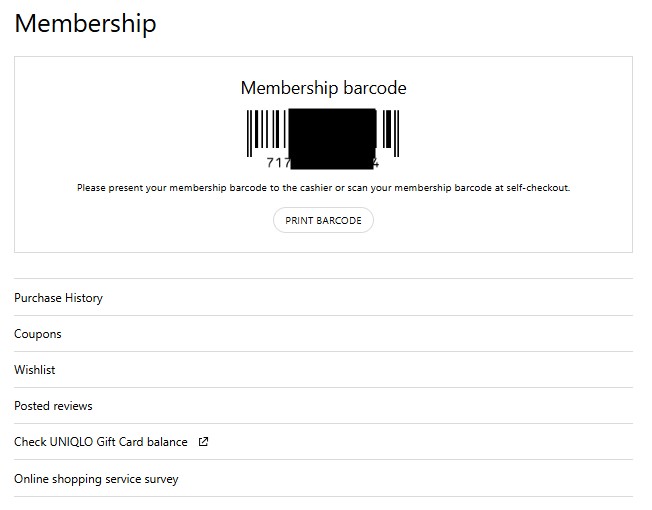This screenshot has width=652, height=510.
Task: Open the Wishlist
Action: (x=35, y=370)
